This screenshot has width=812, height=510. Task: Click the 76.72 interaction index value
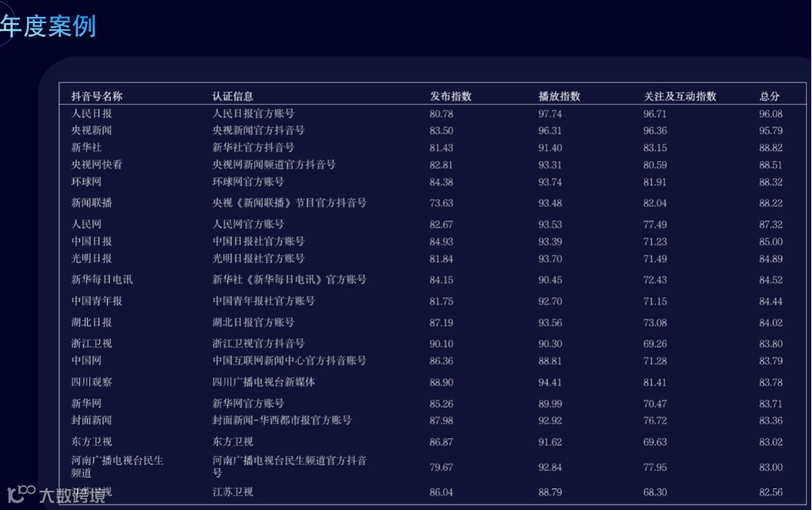[655, 421]
